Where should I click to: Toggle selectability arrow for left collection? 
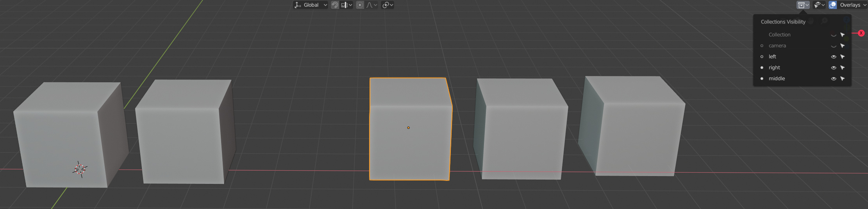coord(843,57)
